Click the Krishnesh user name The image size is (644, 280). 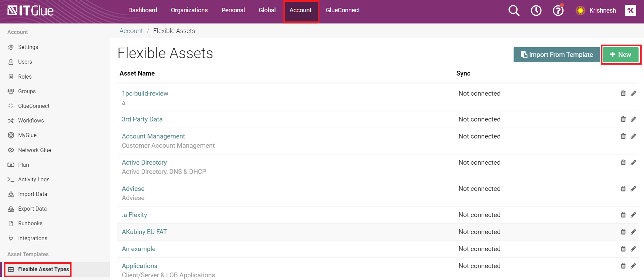click(x=602, y=11)
